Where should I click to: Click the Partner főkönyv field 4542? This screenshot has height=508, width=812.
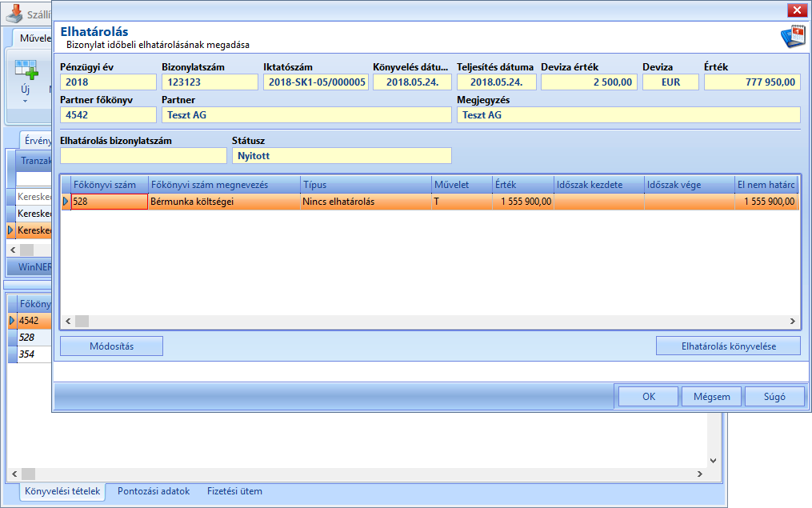[x=108, y=115]
